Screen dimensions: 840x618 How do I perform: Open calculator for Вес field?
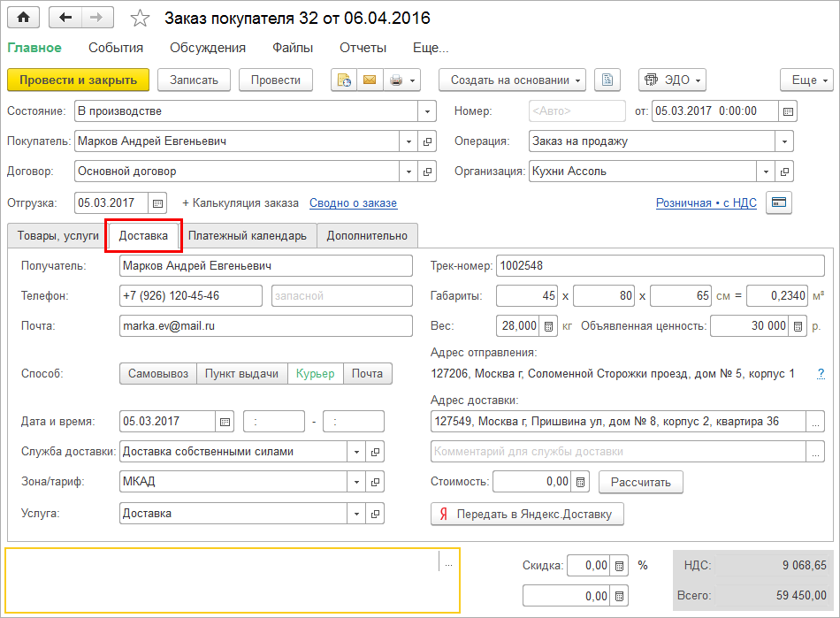click(x=549, y=325)
